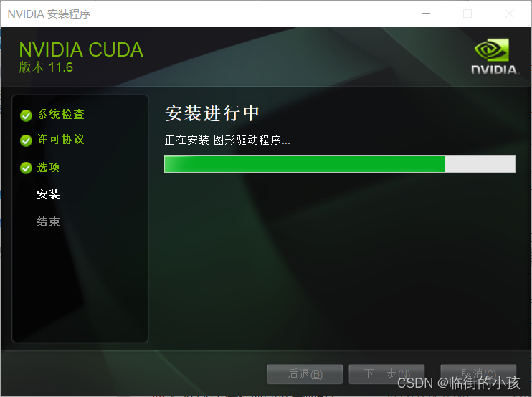Click the green checkmark beside 选项
The image size is (532, 397).
[x=26, y=168]
